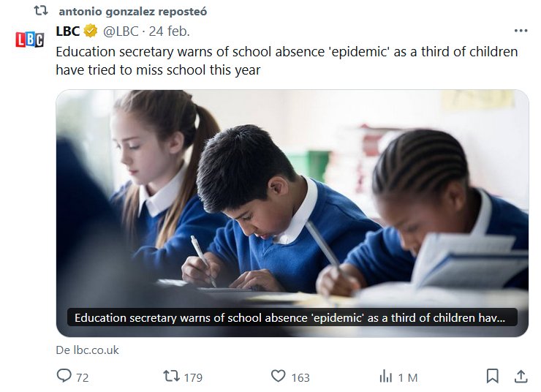The image size is (541, 392).
Task: Open 'antonio gonzalez reposteó' profile link
Action: point(132,12)
